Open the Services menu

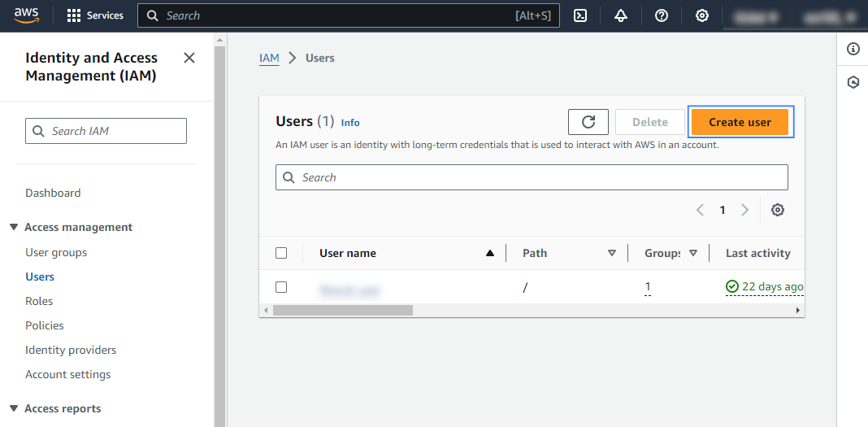coord(95,15)
